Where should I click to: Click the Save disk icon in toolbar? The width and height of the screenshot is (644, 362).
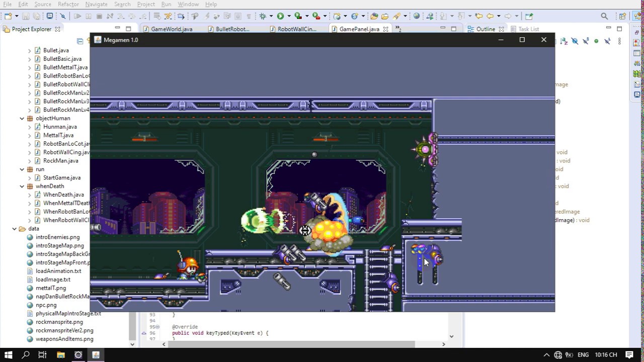[25, 16]
